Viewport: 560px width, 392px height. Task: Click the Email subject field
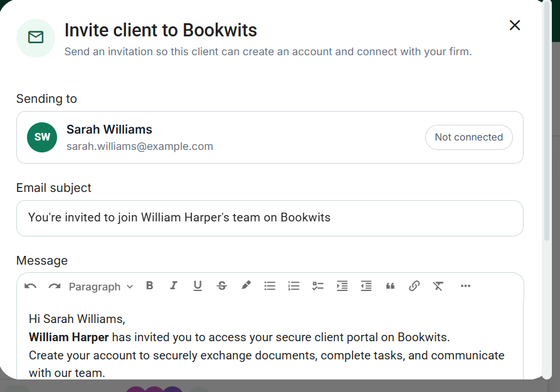click(x=270, y=218)
